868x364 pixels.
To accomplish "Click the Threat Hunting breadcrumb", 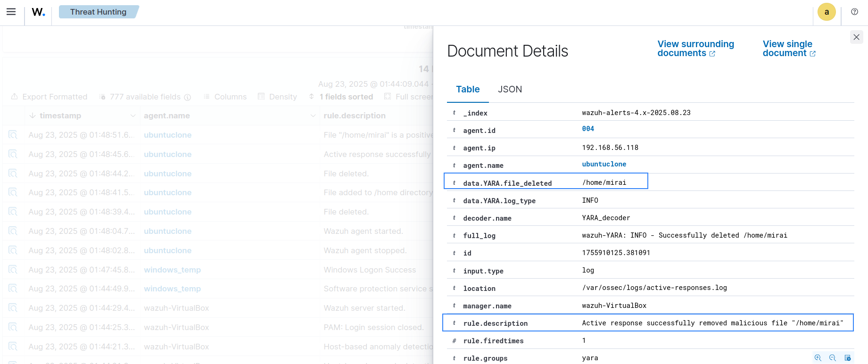I will (98, 12).
